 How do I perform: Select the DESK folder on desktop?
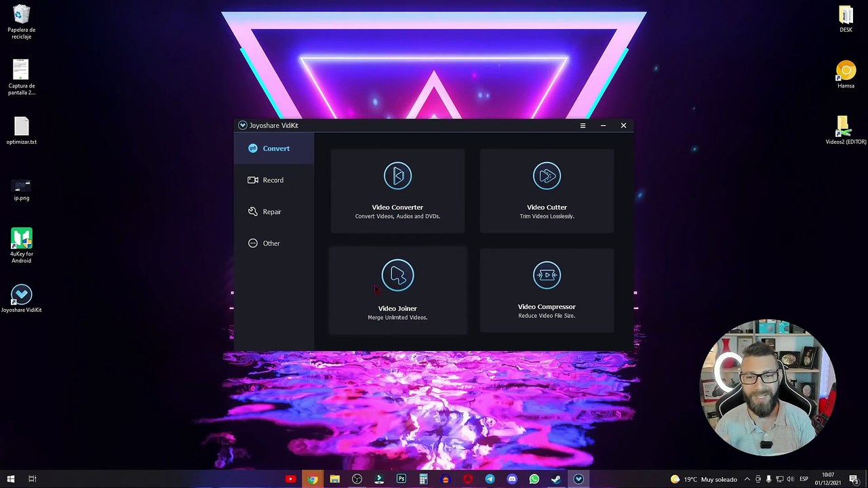coord(846,19)
